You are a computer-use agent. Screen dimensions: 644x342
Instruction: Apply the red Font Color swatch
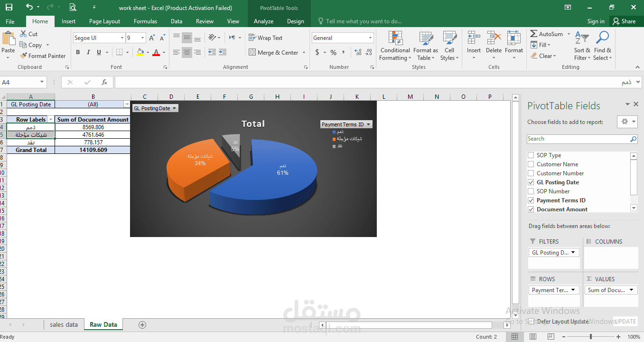156,52
